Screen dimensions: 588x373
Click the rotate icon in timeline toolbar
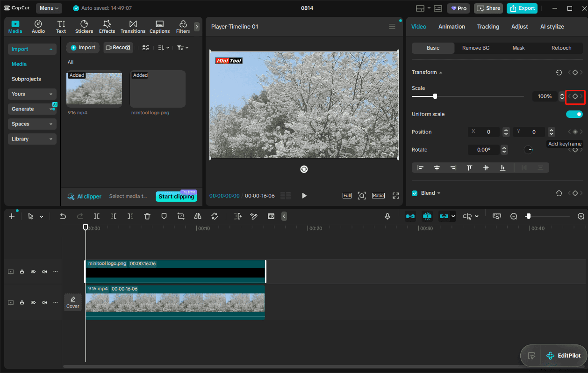215,216
